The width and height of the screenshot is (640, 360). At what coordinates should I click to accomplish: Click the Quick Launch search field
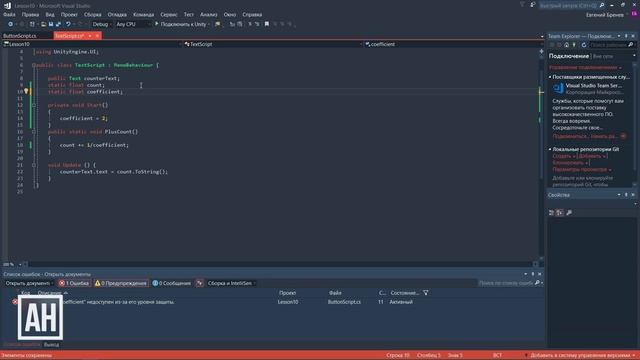(x=569, y=5)
